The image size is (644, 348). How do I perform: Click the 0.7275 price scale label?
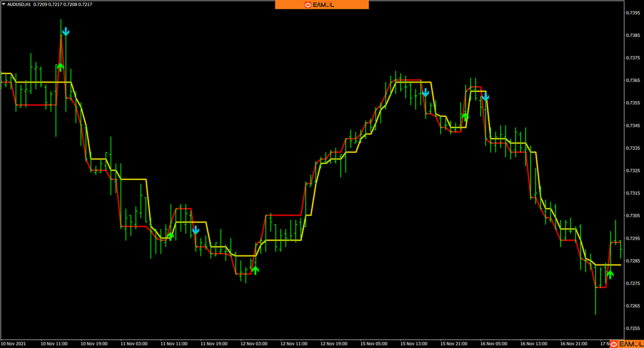pos(633,283)
